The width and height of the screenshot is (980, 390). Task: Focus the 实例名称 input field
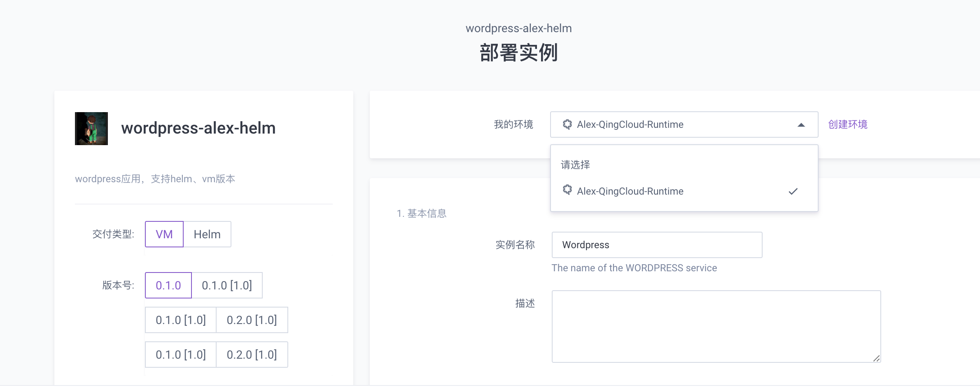click(x=657, y=245)
